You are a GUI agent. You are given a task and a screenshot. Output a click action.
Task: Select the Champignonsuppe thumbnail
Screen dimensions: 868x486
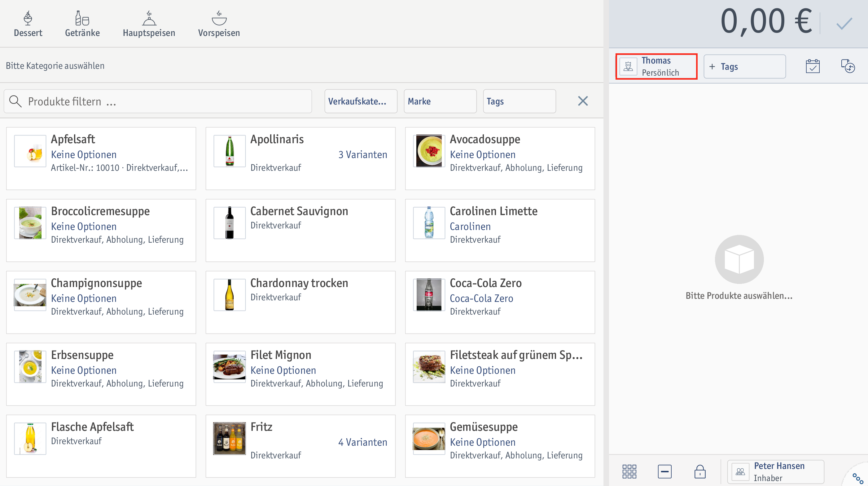30,294
